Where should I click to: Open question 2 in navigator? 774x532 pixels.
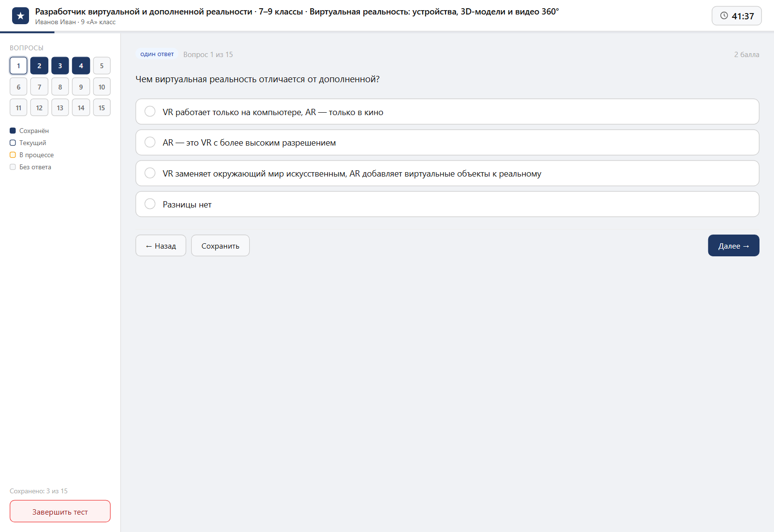[x=39, y=66]
